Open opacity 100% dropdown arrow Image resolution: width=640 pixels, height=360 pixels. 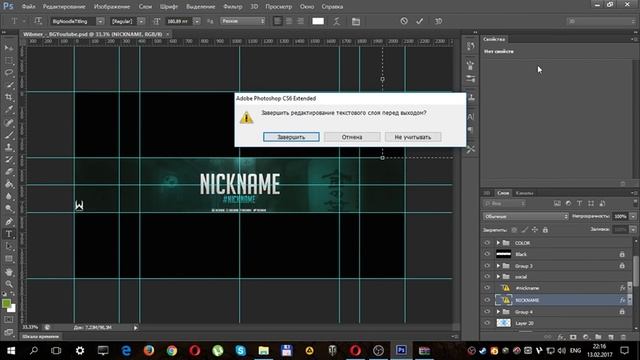[633, 216]
